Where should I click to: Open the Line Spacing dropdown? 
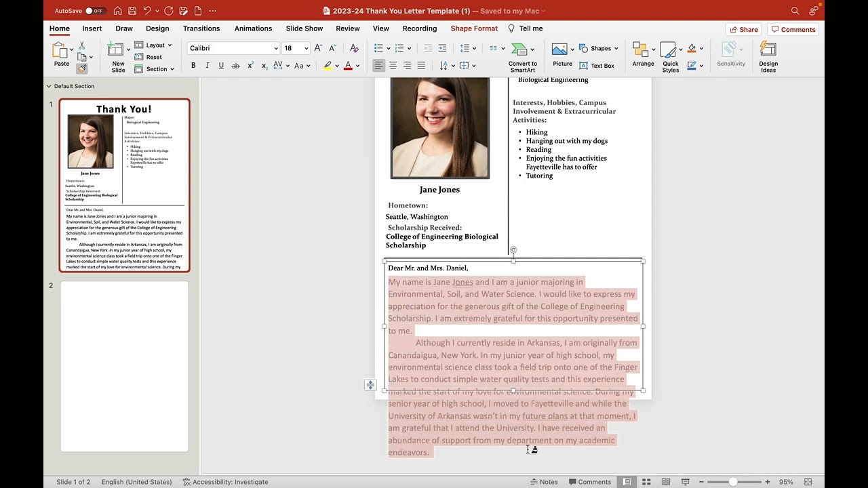468,48
